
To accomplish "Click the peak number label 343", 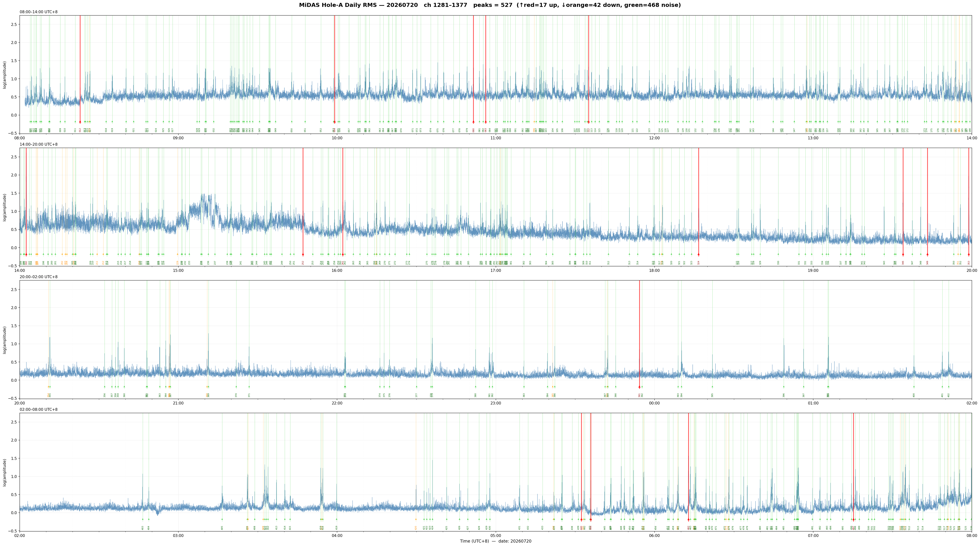I will [x=884, y=263].
